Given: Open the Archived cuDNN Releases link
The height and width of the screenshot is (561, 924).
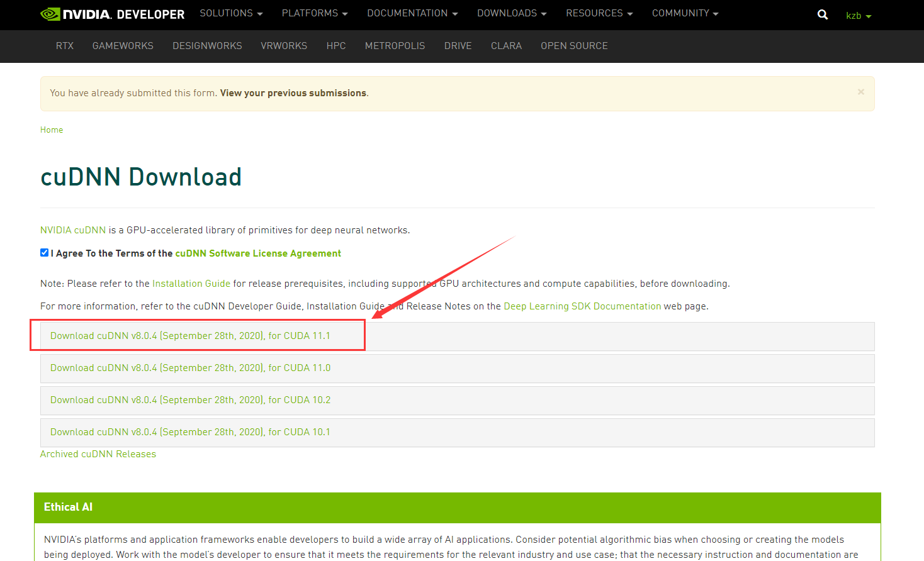Looking at the screenshot, I should 98,454.
